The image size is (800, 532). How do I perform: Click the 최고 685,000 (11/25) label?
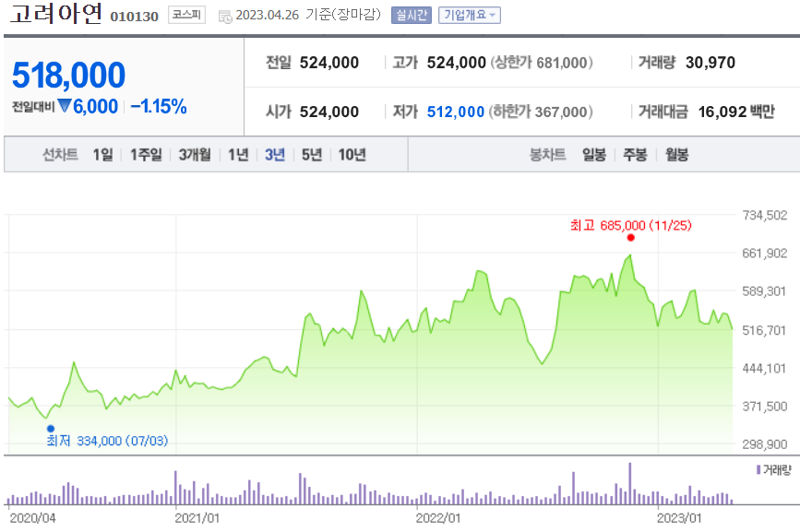click(630, 225)
